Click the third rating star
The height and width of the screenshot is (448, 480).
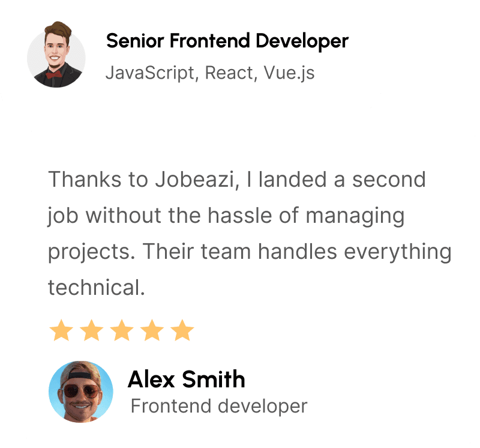click(122, 330)
